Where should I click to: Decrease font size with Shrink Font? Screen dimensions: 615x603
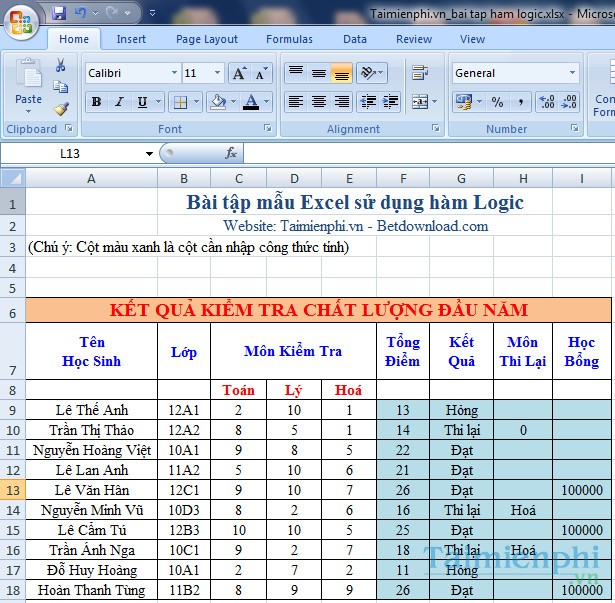pyautogui.click(x=261, y=73)
